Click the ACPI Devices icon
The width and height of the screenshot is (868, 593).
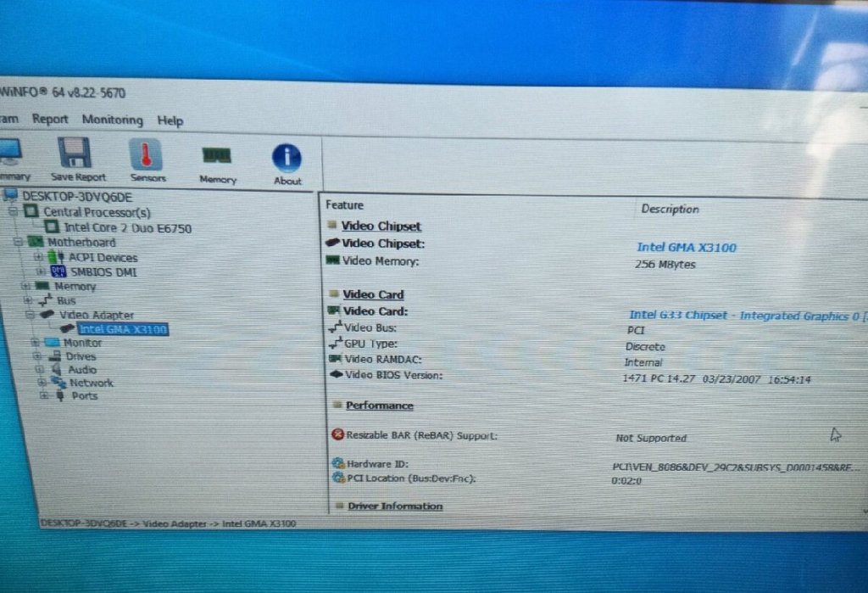coord(56,257)
